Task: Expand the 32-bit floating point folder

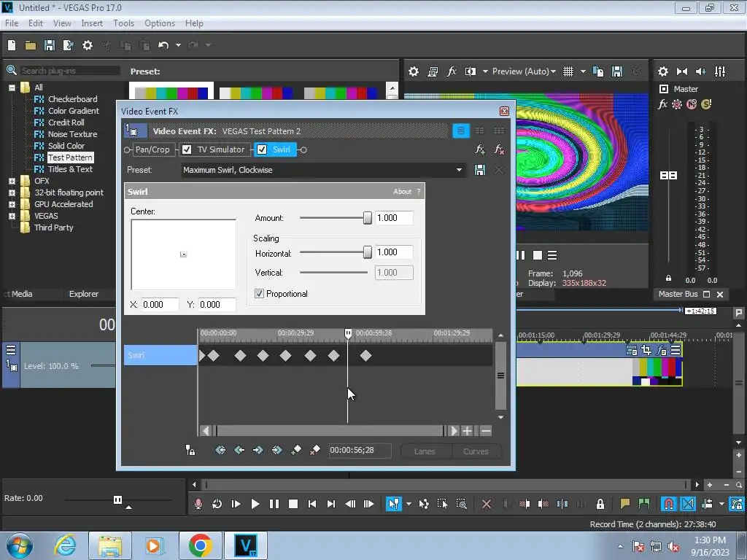Action: [12, 192]
